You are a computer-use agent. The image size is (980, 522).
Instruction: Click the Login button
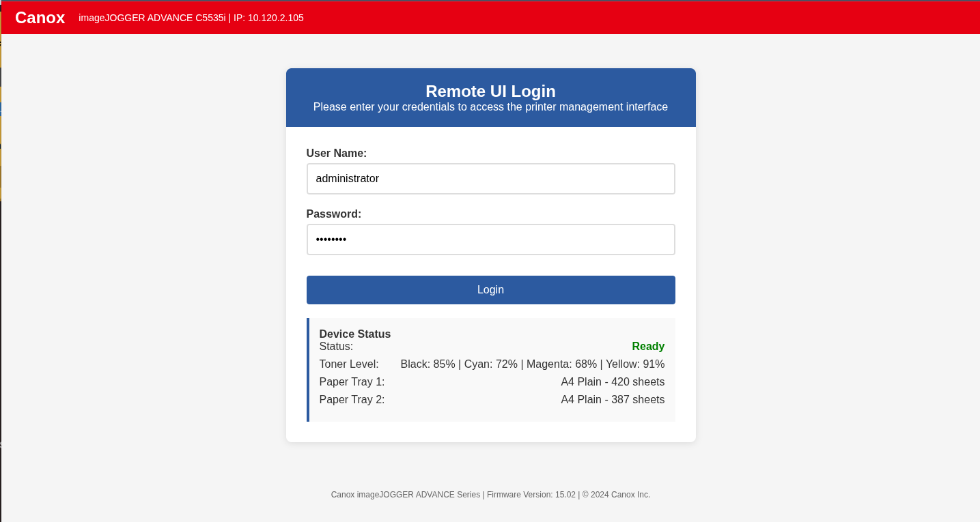click(490, 290)
